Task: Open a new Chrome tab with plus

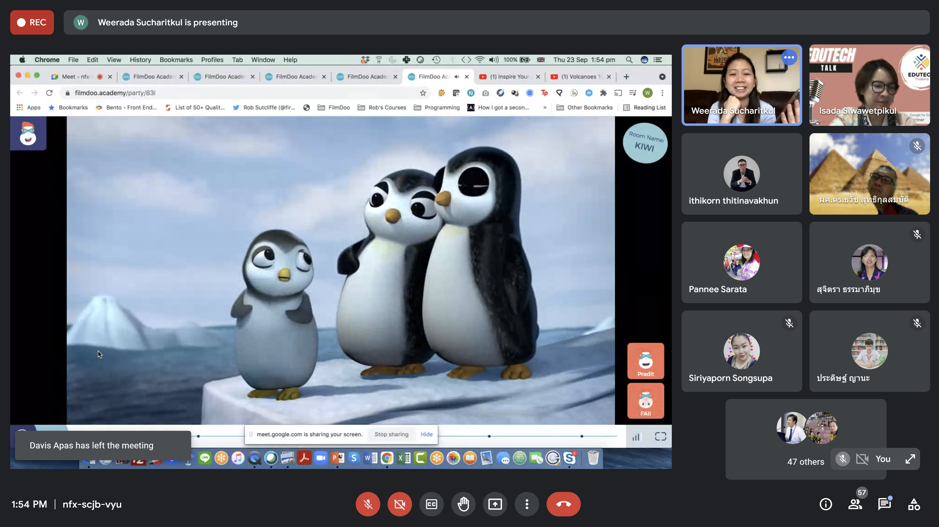Action: click(626, 77)
